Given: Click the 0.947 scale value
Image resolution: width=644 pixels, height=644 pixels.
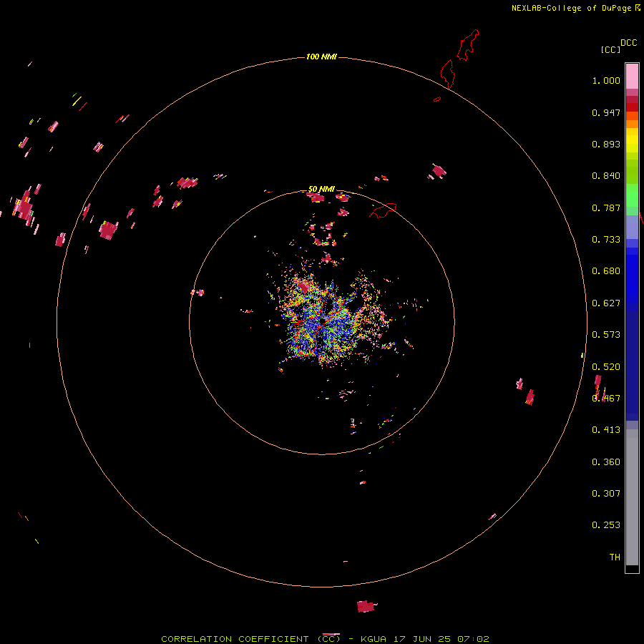Looking at the screenshot, I should click(606, 112).
